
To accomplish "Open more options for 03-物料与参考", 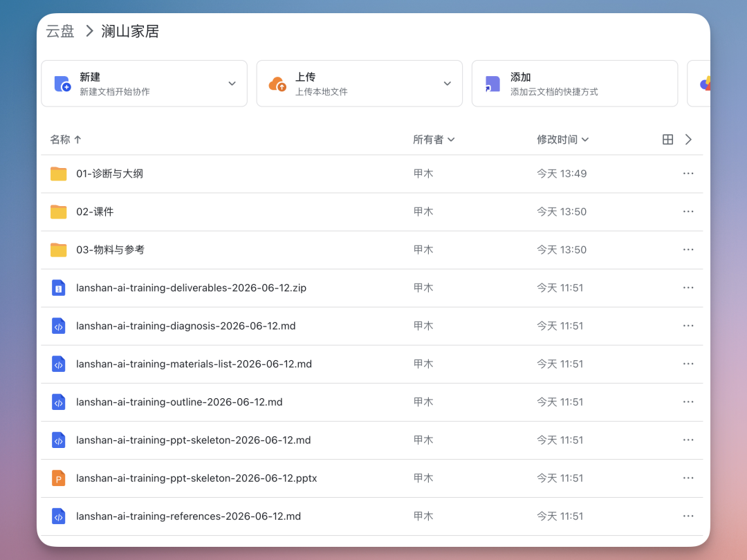I will [688, 250].
